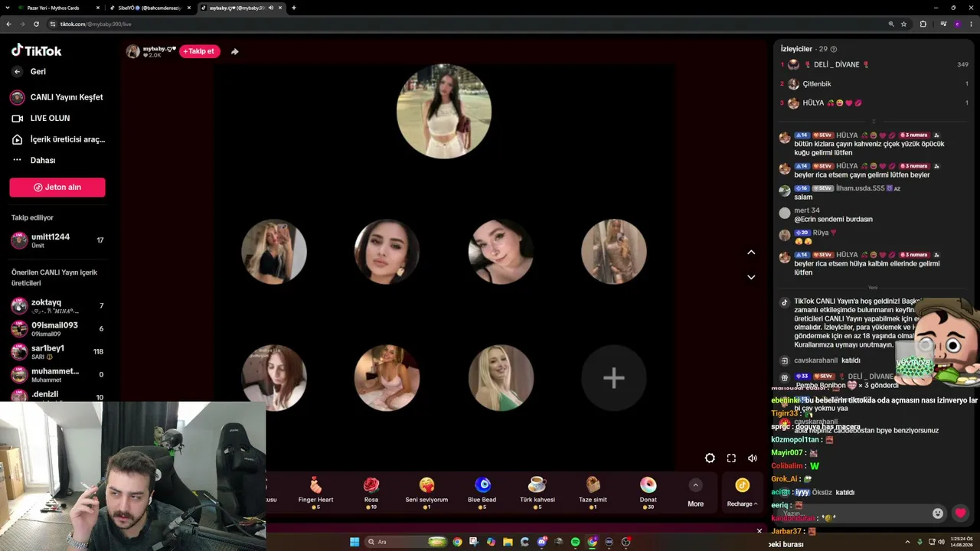Open suggested live creator 09ismail093

(57, 329)
